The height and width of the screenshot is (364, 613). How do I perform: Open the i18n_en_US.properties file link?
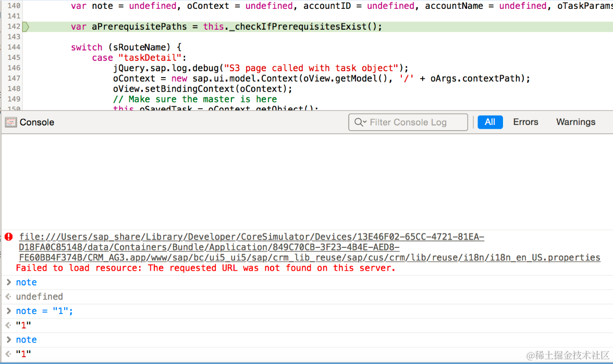click(309, 247)
